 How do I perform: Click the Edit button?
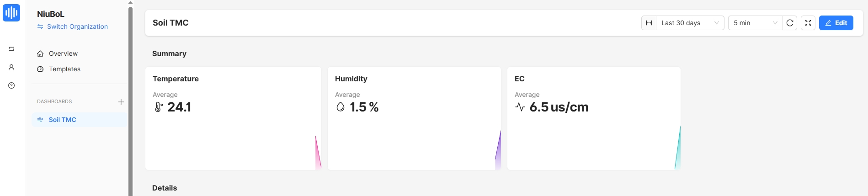[x=836, y=23]
